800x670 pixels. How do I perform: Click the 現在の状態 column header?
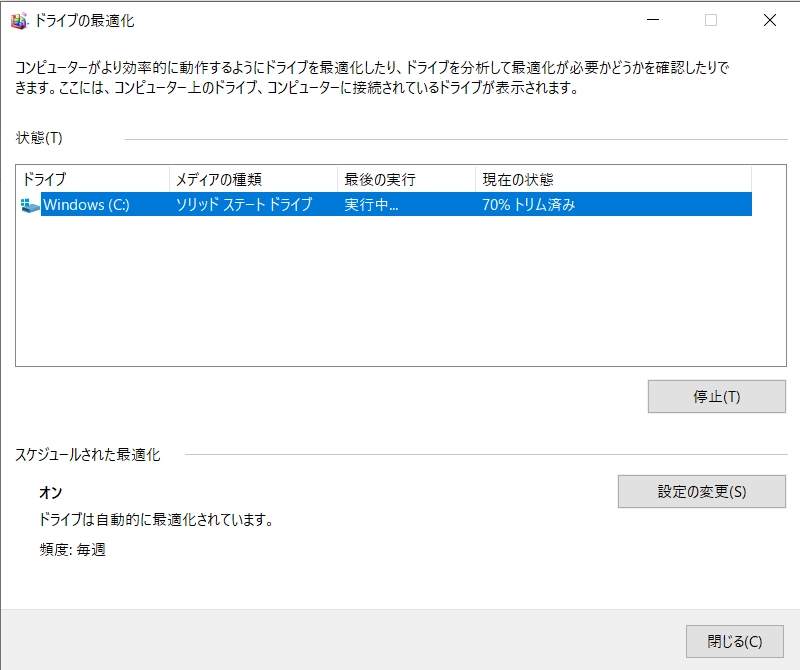612,180
